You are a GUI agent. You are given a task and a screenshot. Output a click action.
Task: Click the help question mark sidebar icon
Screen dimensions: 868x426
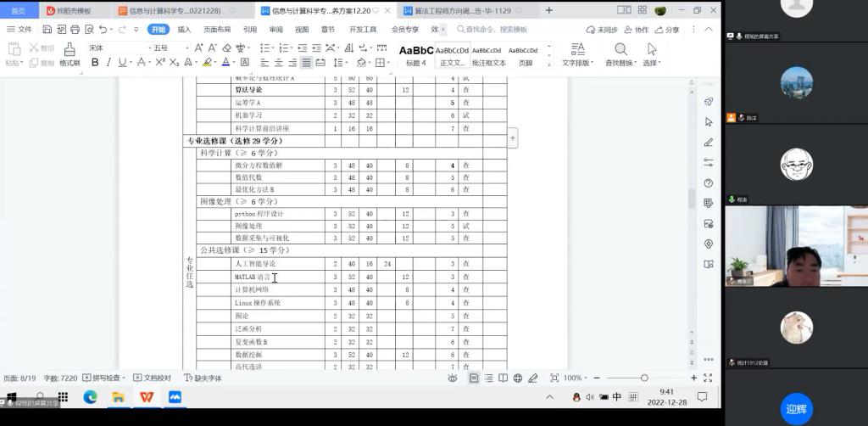pos(709,183)
